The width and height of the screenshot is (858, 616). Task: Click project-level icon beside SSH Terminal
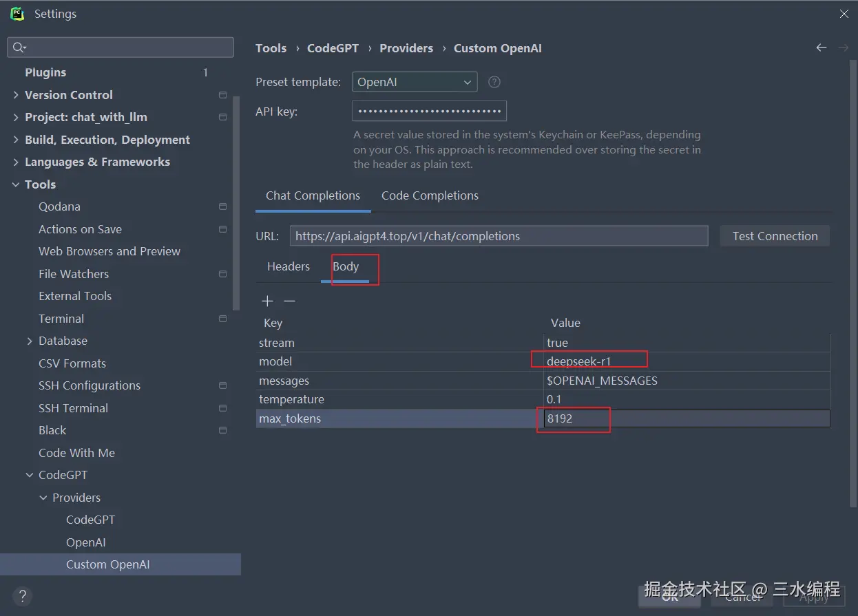[222, 408]
